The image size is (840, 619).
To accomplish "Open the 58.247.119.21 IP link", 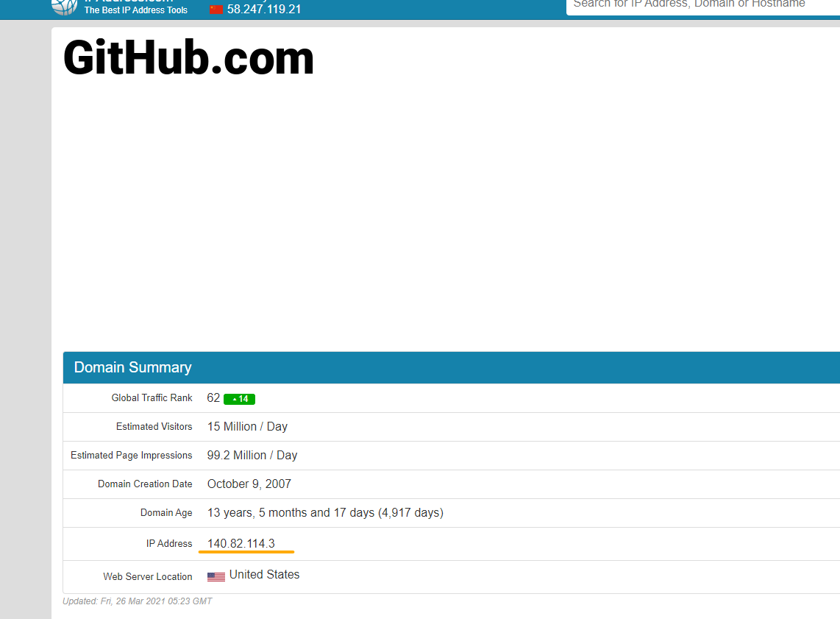I will pos(264,9).
